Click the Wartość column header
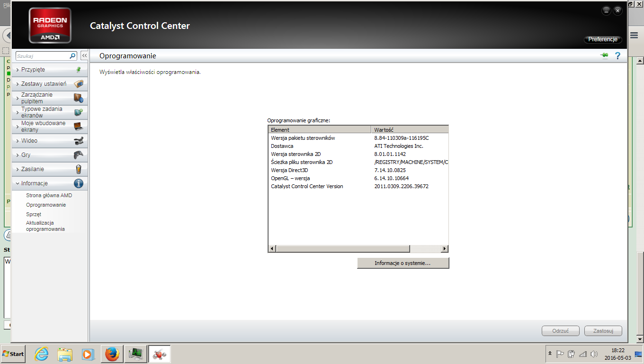 [x=410, y=129]
